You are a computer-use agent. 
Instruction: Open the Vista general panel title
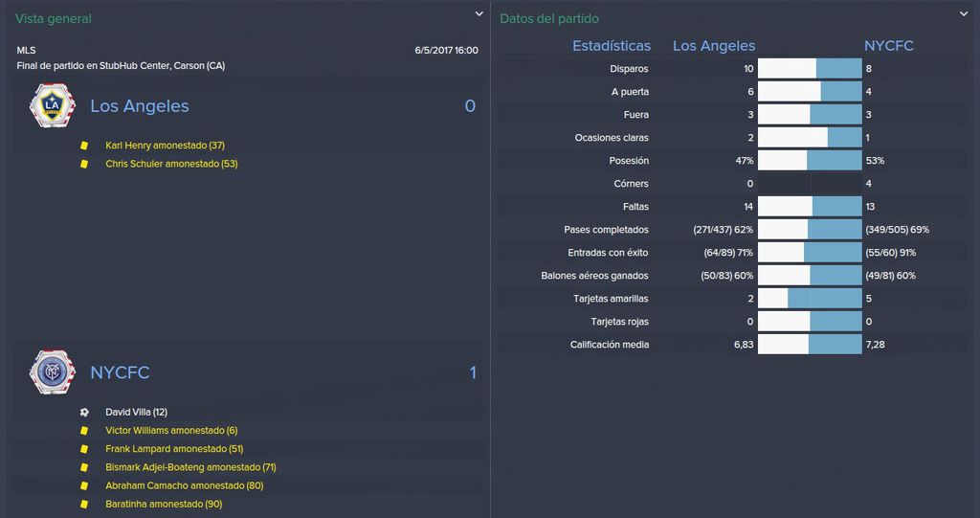54,19
